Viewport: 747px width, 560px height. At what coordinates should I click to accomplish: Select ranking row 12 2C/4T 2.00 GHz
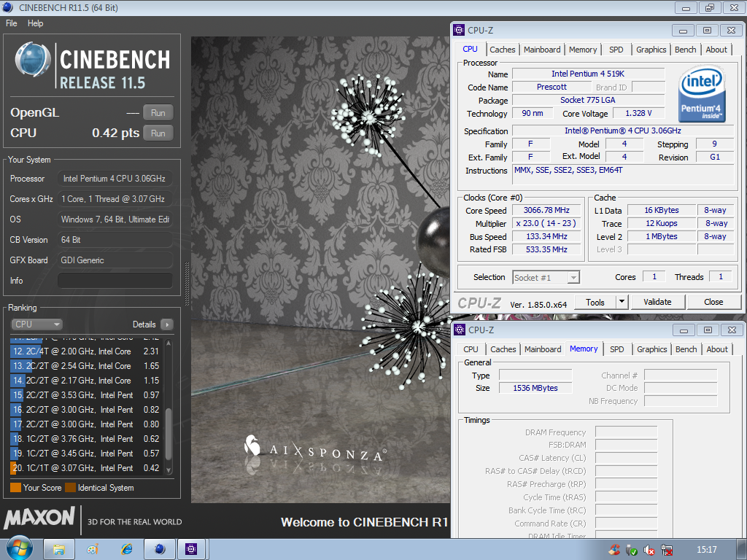click(x=87, y=351)
